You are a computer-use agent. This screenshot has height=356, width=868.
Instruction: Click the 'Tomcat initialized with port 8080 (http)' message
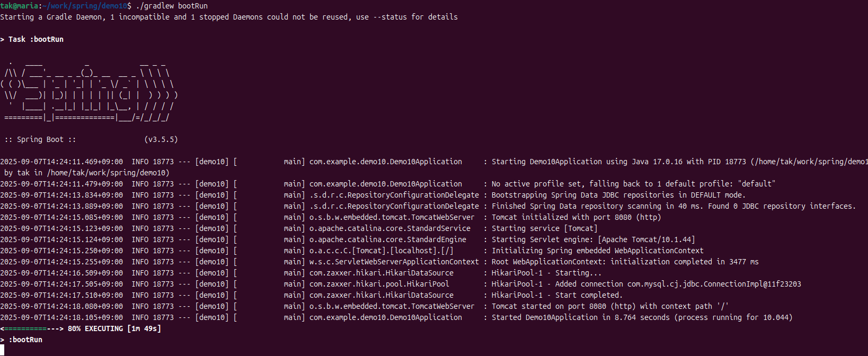coord(577,217)
